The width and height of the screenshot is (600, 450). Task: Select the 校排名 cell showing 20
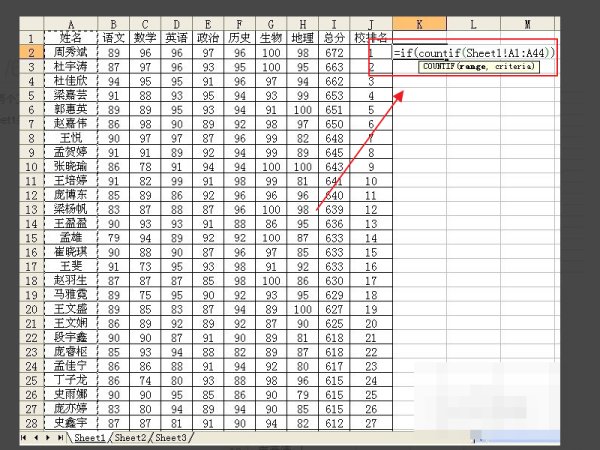(371, 323)
